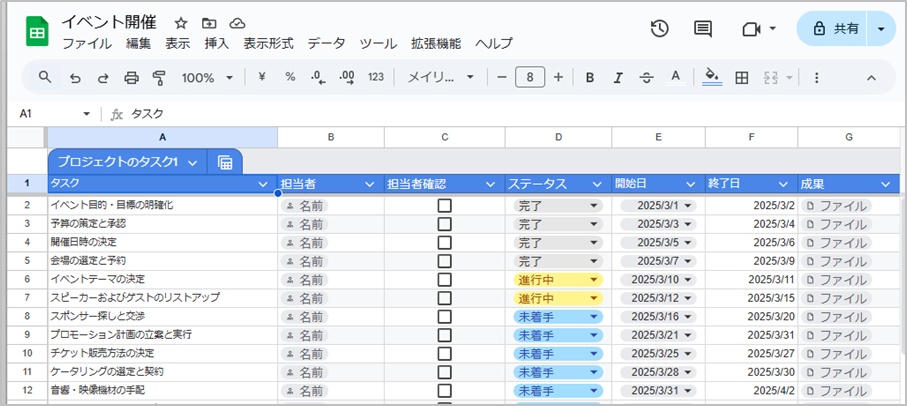Select row 7 header

[x=27, y=298]
